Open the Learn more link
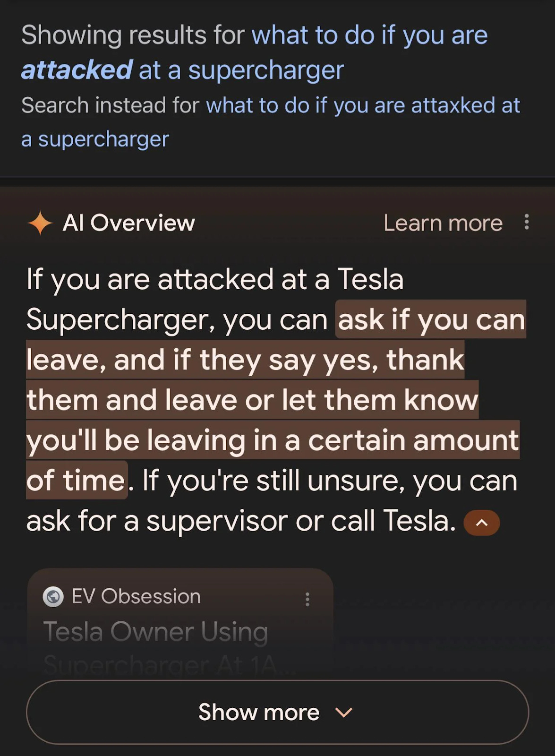555x756 pixels. (443, 222)
